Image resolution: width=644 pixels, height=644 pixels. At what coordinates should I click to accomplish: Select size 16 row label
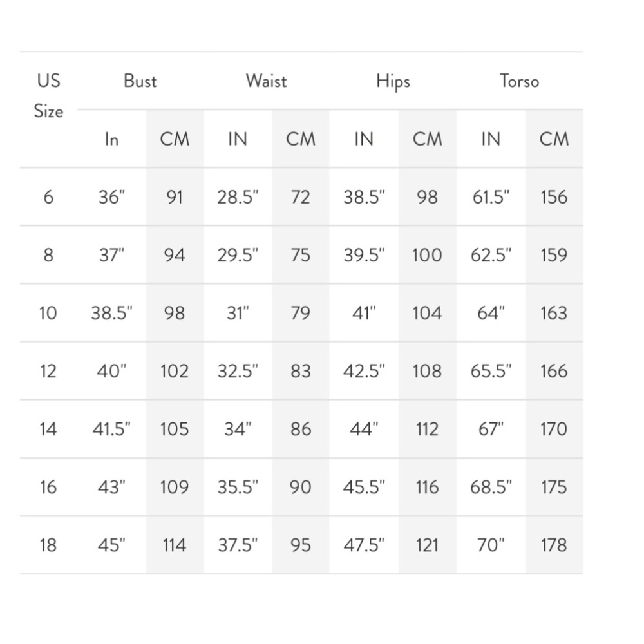pos(48,487)
